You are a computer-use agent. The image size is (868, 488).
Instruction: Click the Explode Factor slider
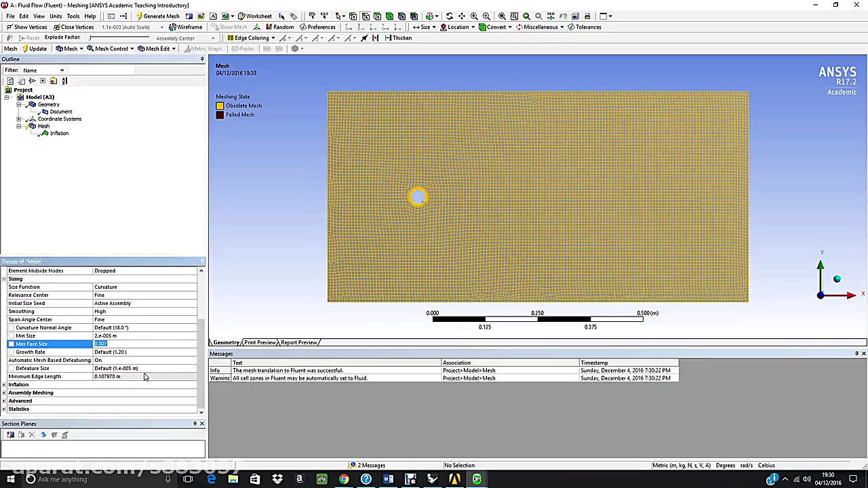coord(119,38)
